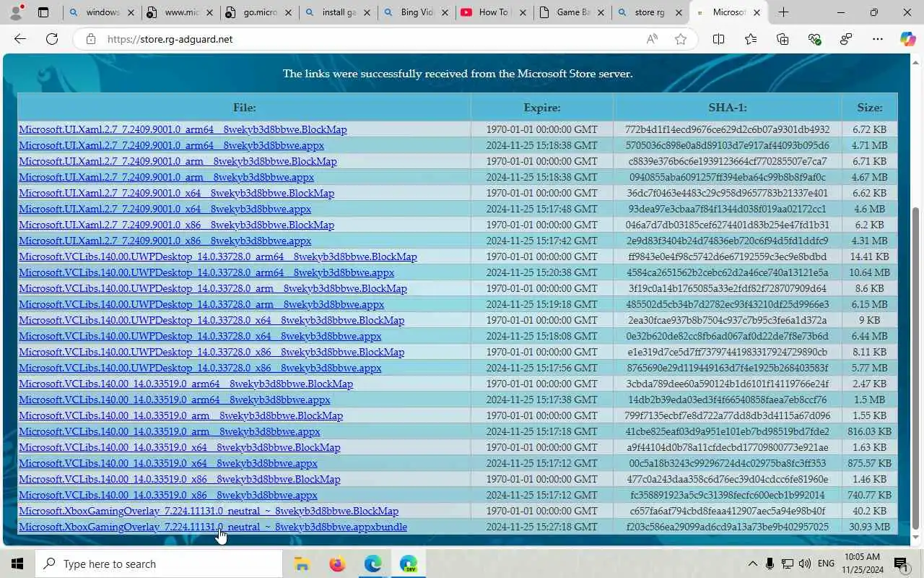Click the ENG language indicator
The height and width of the screenshot is (578, 924).
click(827, 564)
